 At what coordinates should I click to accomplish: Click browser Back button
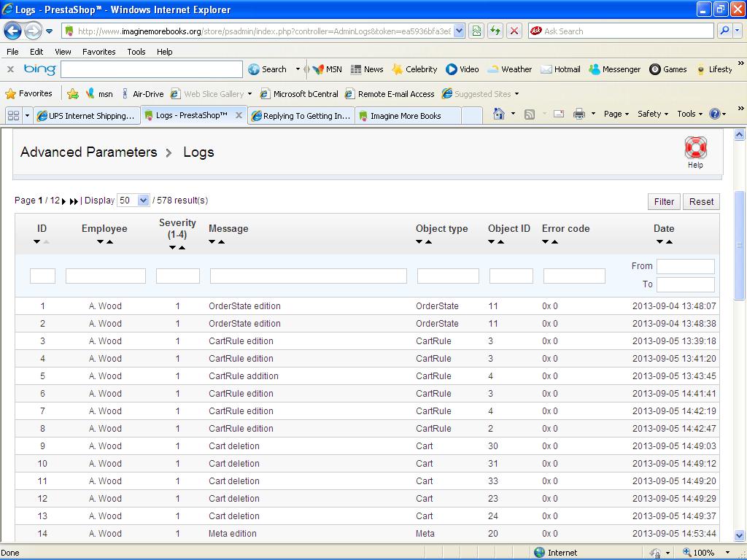point(13,31)
